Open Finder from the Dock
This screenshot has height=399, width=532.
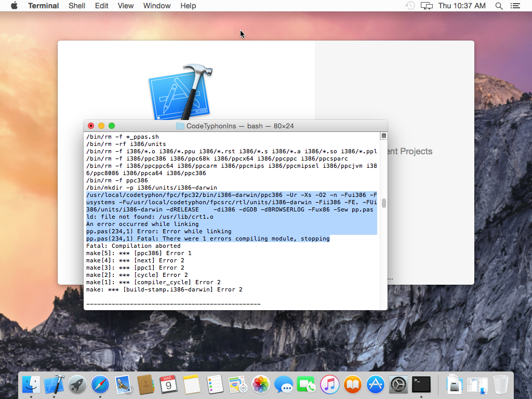pos(31,385)
